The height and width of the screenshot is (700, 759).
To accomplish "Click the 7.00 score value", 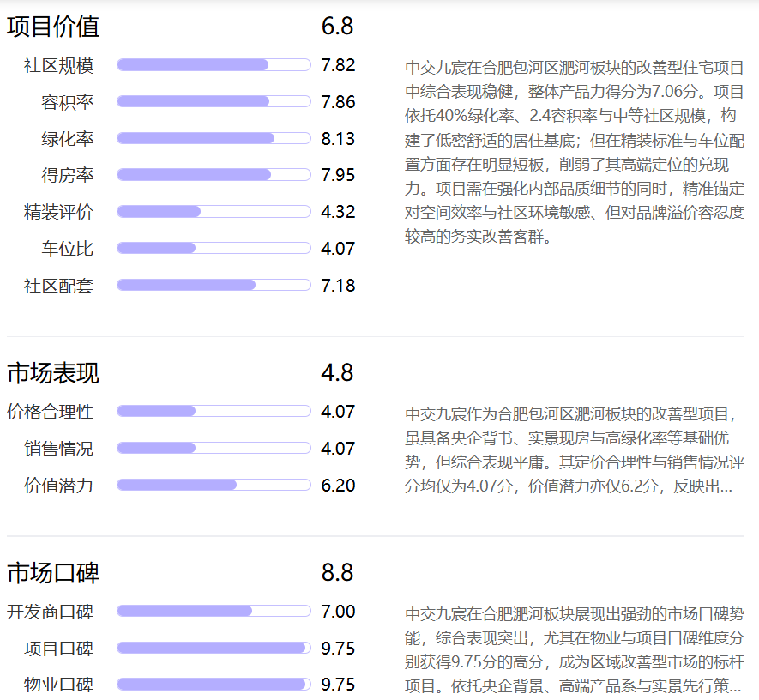I will point(338,612).
